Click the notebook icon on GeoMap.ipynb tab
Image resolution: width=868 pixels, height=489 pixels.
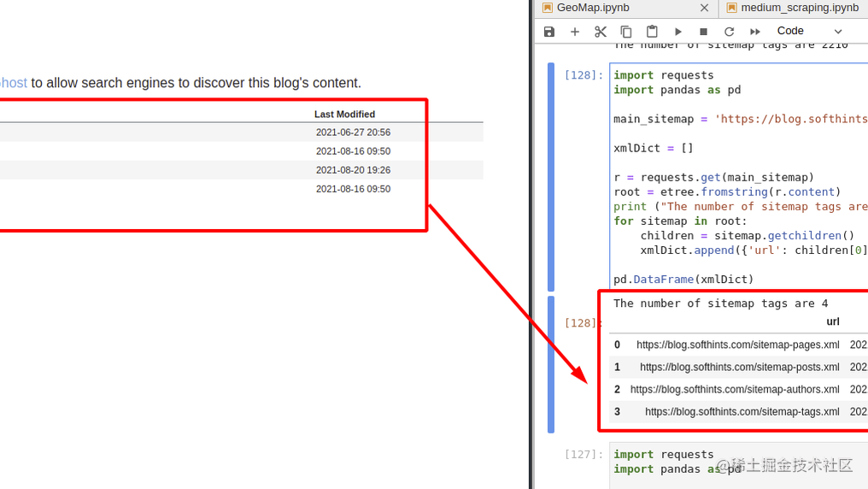coord(548,8)
